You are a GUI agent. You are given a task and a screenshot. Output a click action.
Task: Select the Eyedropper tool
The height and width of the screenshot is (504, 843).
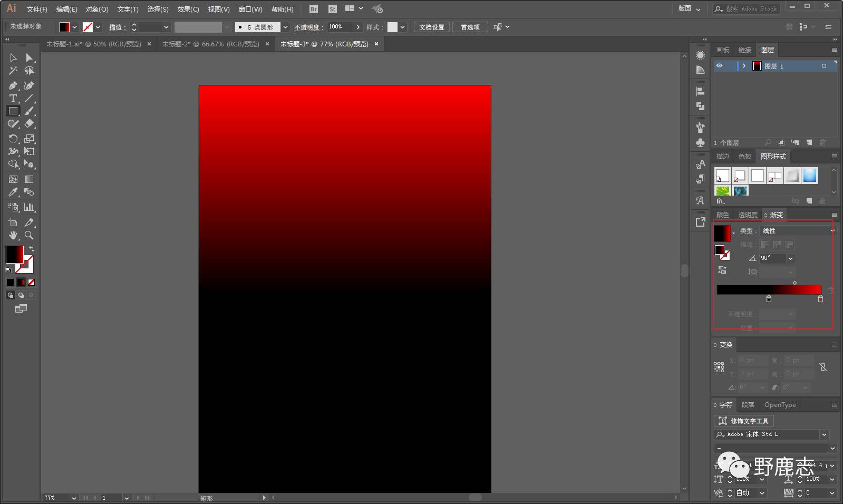(x=13, y=192)
